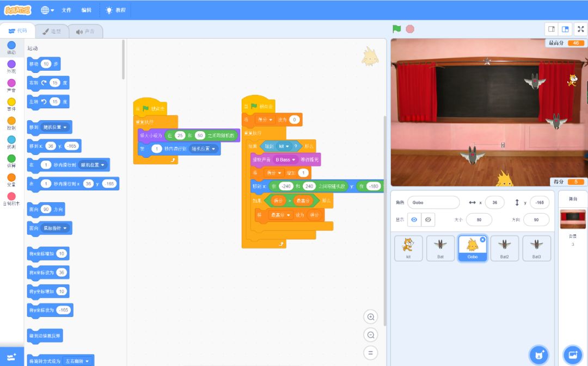
Task: Open the 编辑 (Edit) menu
Action: tap(86, 10)
